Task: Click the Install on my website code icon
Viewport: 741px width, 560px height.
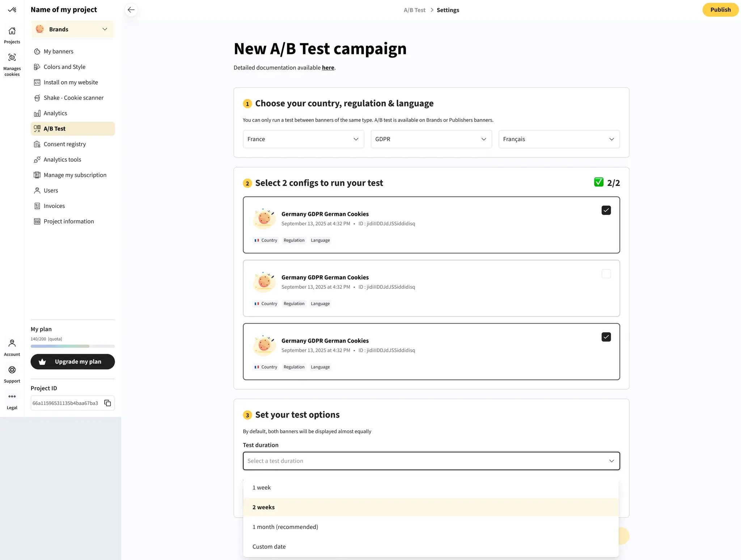Action: point(37,82)
